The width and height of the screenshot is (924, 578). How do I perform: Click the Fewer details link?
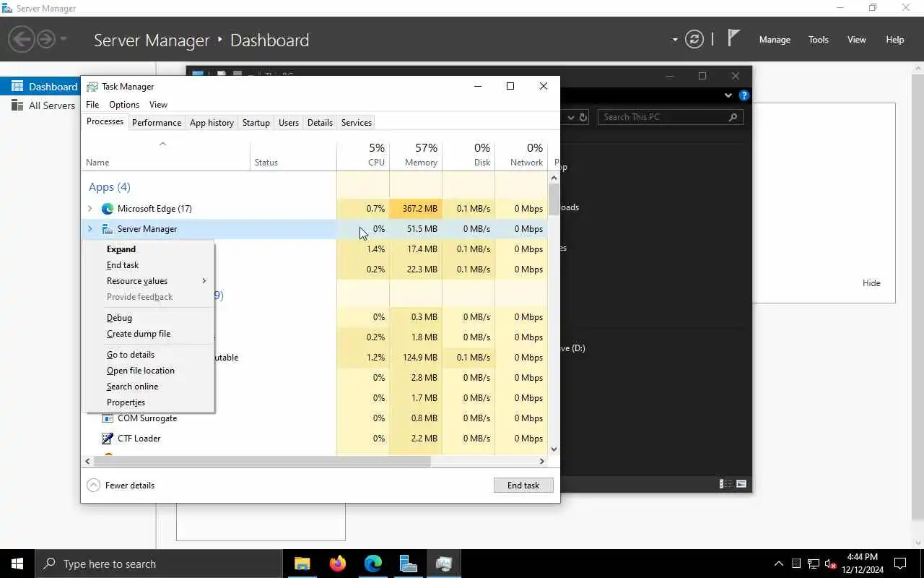point(130,486)
